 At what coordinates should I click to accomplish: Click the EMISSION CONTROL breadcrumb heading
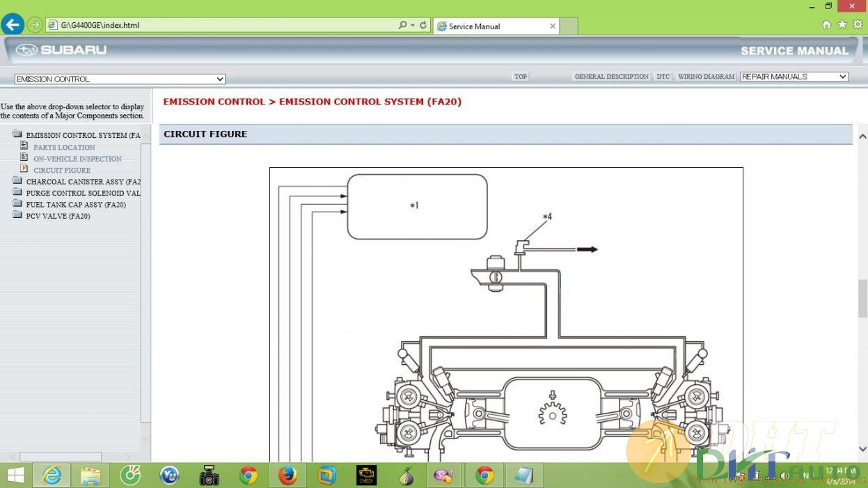312,102
